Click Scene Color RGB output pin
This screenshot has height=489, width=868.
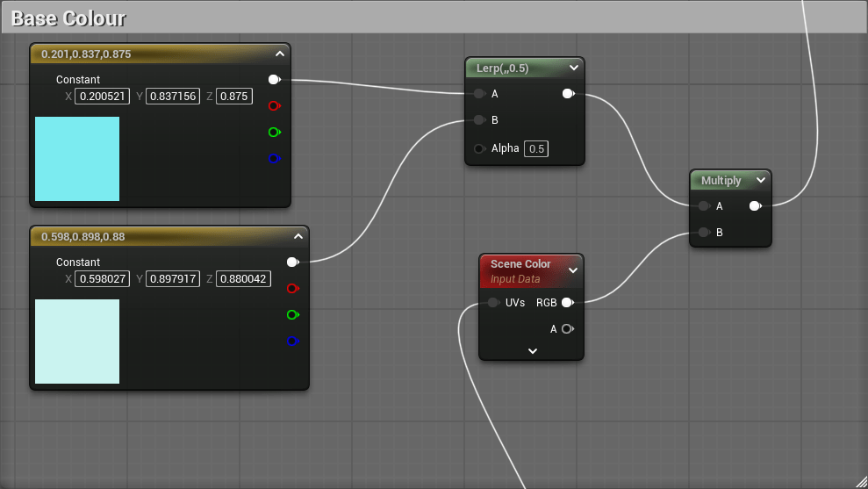click(567, 303)
